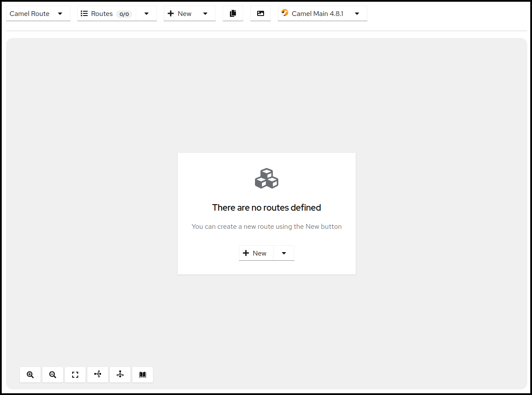Click the Camel logo in runtime selector
Image resolution: width=532 pixels, height=395 pixels.
point(285,13)
